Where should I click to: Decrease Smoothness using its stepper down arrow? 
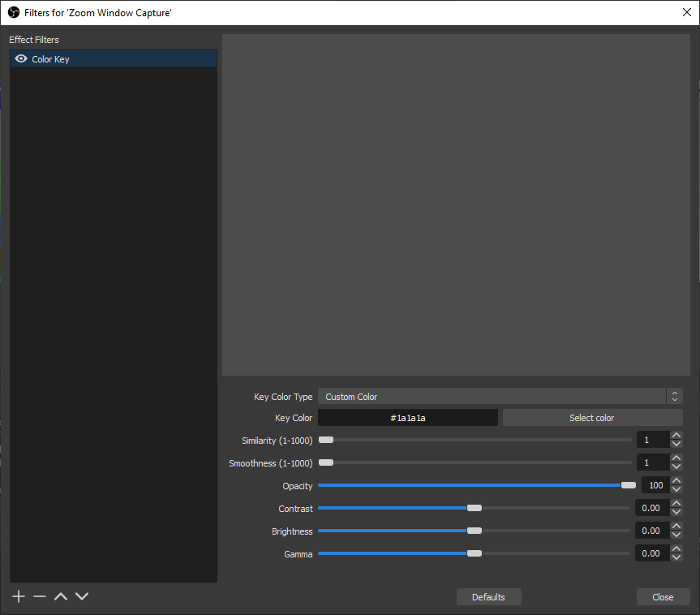click(676, 467)
